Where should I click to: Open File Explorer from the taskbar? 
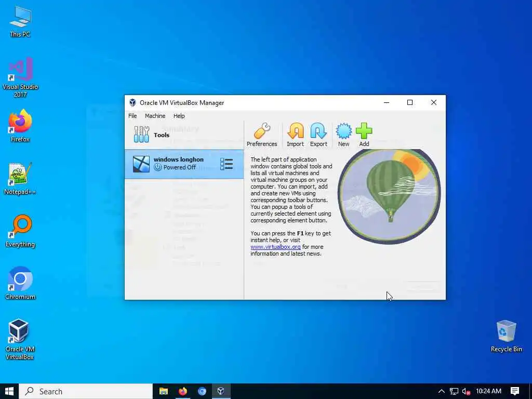point(164,391)
